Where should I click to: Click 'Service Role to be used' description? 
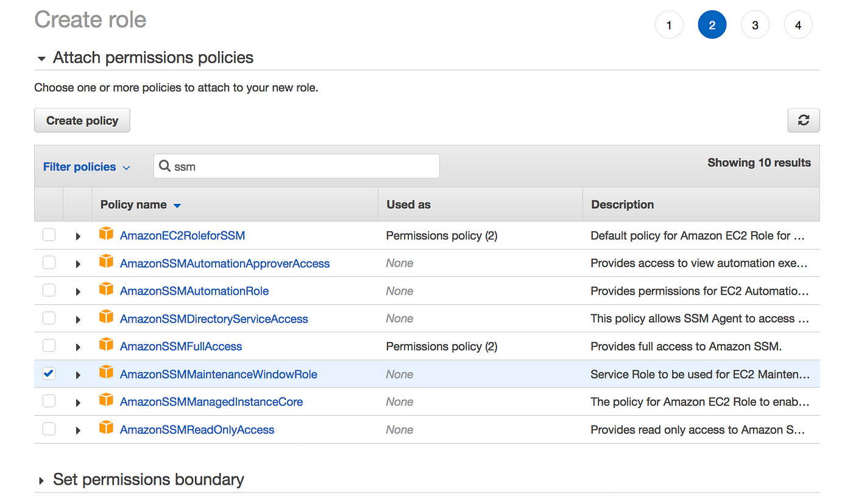pos(700,374)
